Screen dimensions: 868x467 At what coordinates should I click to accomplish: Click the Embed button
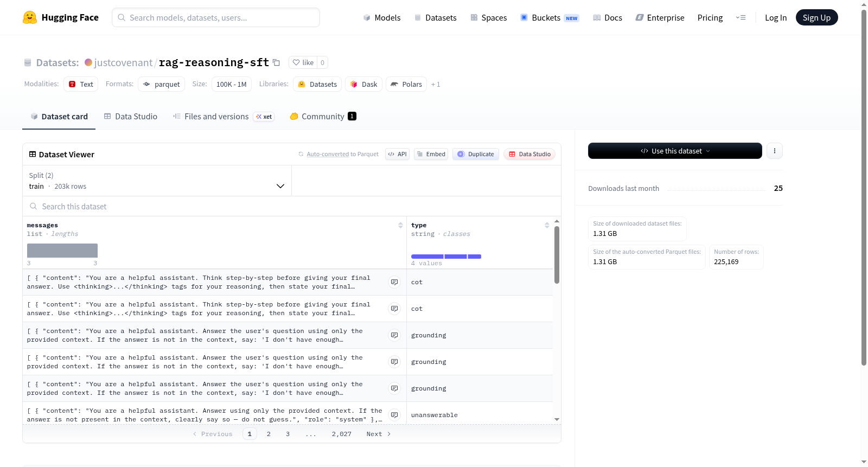(431, 154)
